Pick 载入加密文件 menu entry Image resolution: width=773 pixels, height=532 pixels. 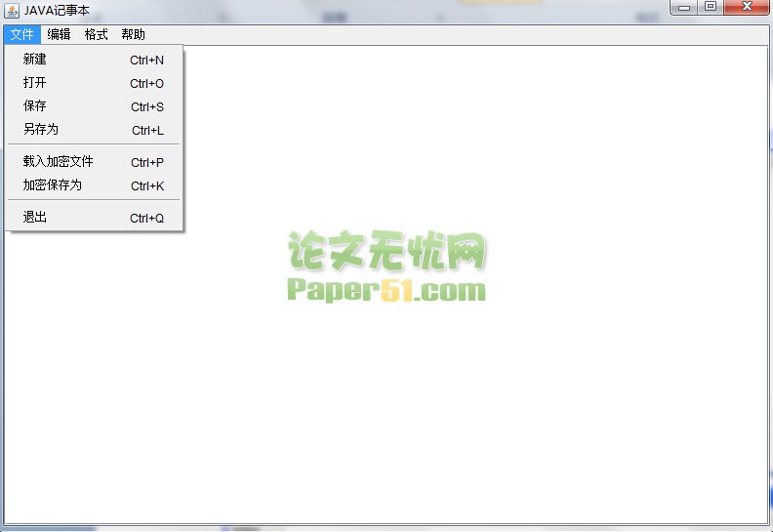tap(94, 162)
